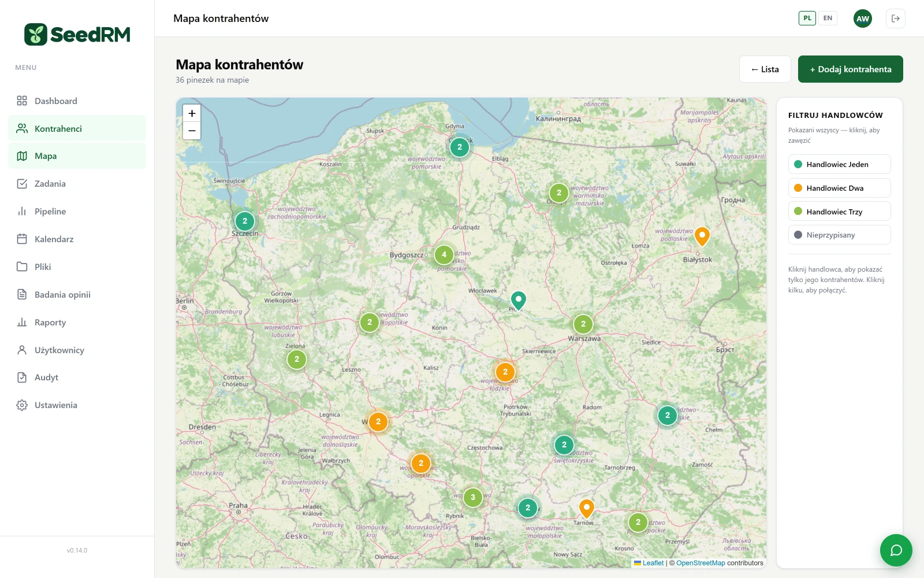
Task: Click the Raporty chart icon
Action: click(x=22, y=323)
